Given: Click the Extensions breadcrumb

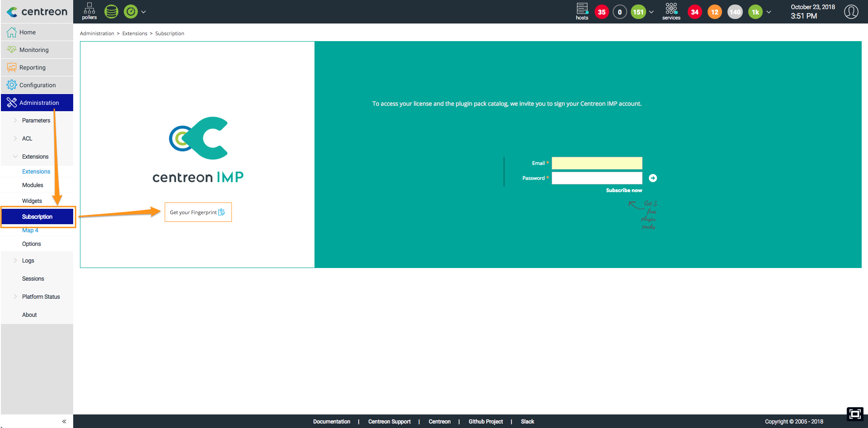Looking at the screenshot, I should pos(135,33).
